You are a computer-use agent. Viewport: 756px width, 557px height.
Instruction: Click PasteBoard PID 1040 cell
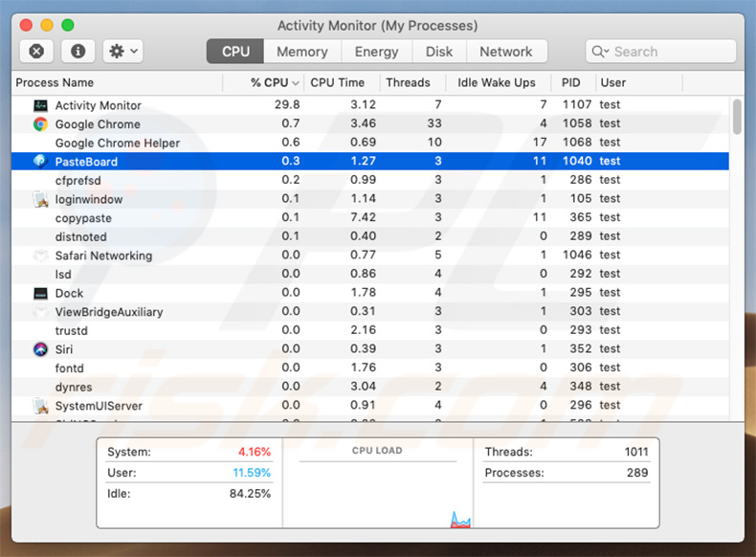point(577,161)
